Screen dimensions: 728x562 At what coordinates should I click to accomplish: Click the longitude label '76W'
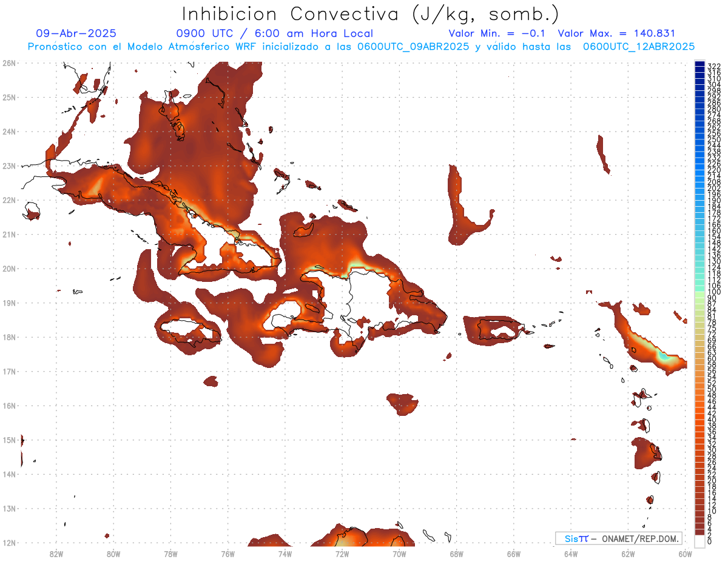click(228, 554)
